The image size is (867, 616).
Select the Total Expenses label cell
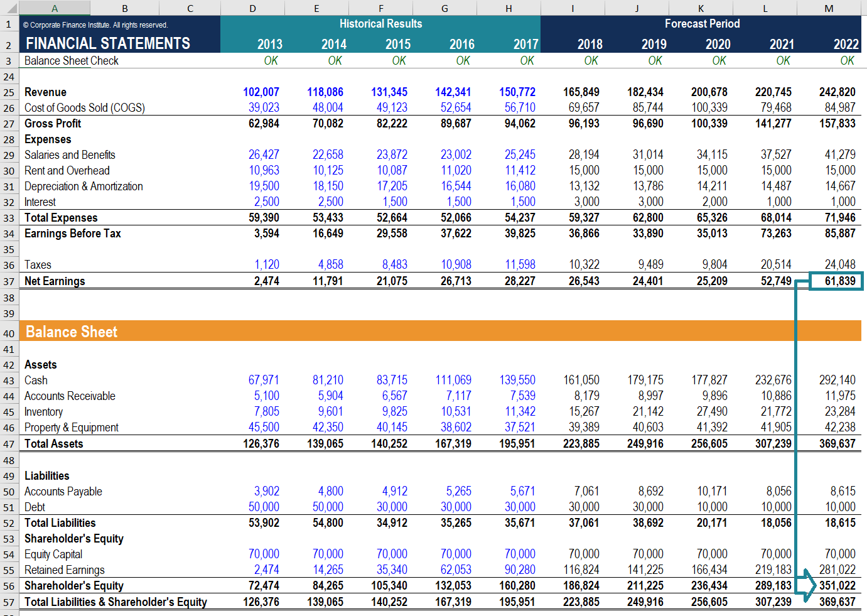(x=61, y=217)
